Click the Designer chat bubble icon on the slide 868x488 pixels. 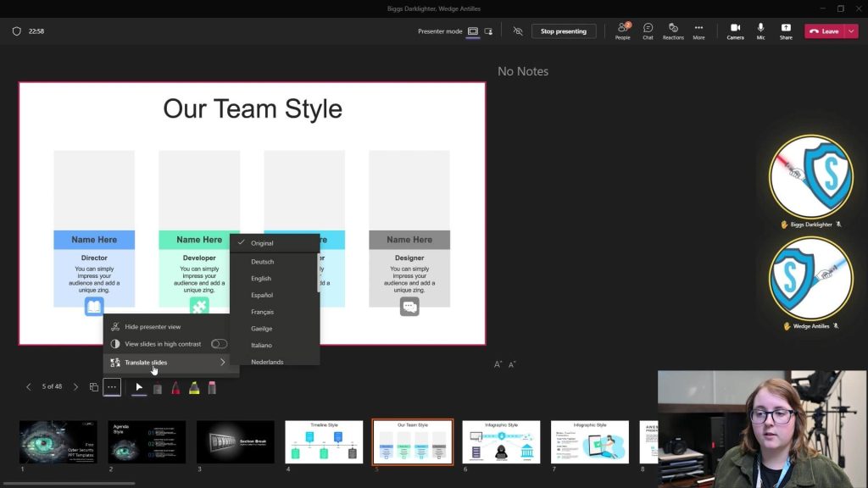(409, 306)
